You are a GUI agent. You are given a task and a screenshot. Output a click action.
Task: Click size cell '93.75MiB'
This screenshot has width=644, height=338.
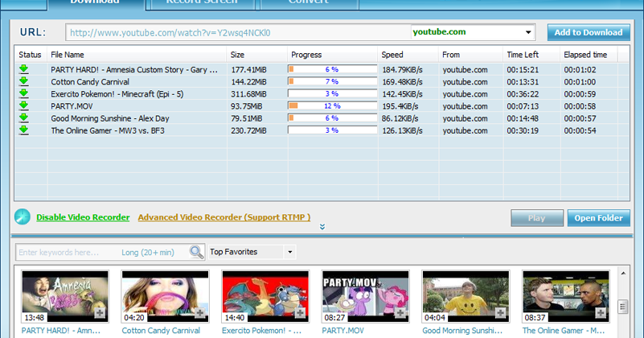(x=247, y=106)
